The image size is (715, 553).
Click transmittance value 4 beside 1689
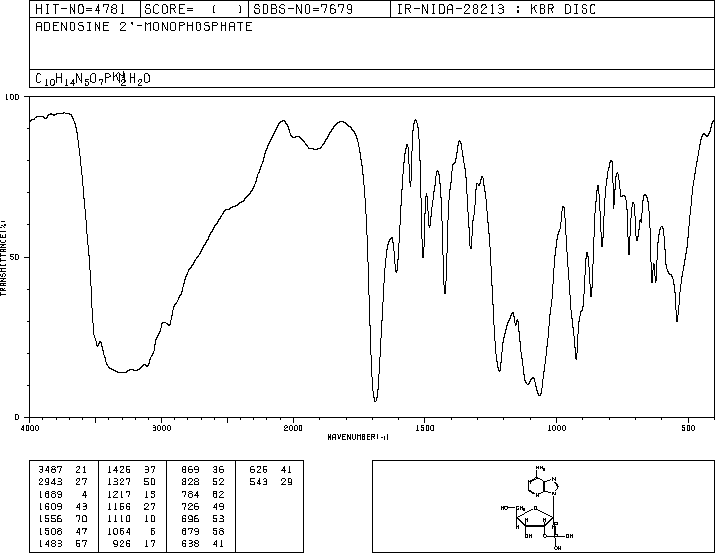(x=85, y=494)
